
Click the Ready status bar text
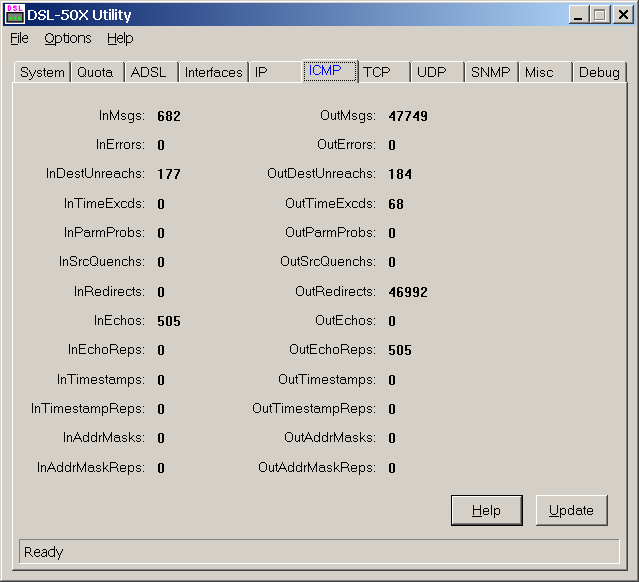pyautogui.click(x=44, y=552)
